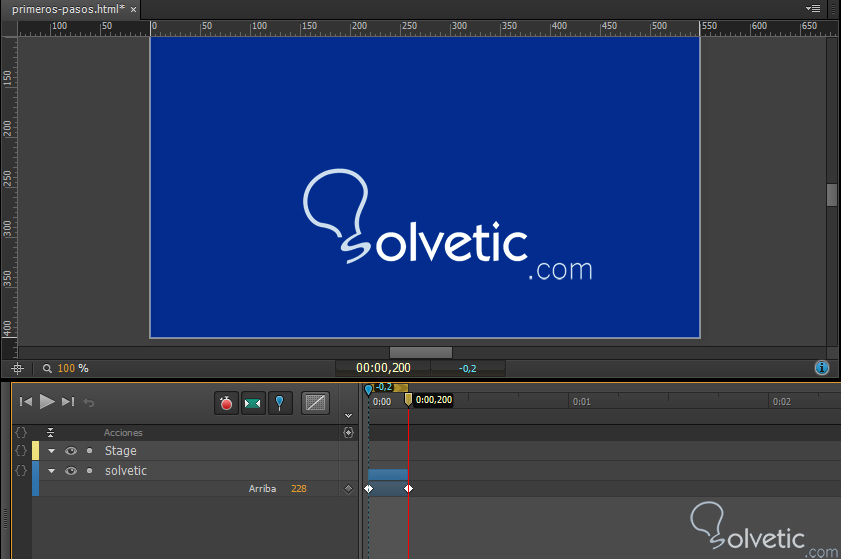Select the blue solvetic animation bar
This screenshot has height=559, width=841.
pos(388,474)
